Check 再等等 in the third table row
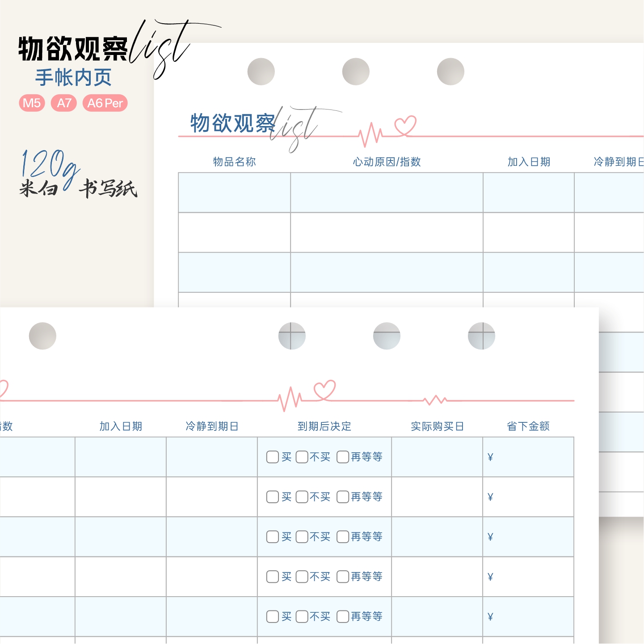Viewport: 644px width, 644px height. pyautogui.click(x=343, y=537)
